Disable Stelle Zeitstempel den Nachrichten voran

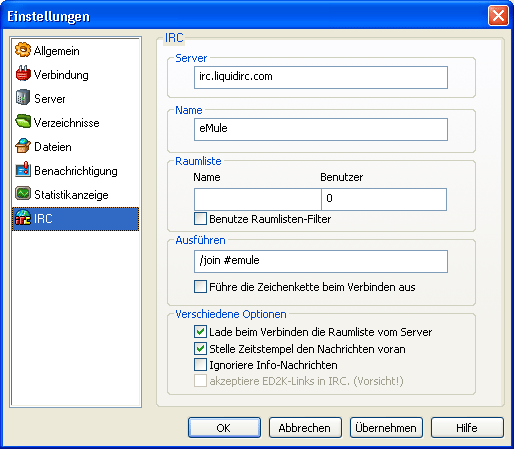click(x=200, y=349)
